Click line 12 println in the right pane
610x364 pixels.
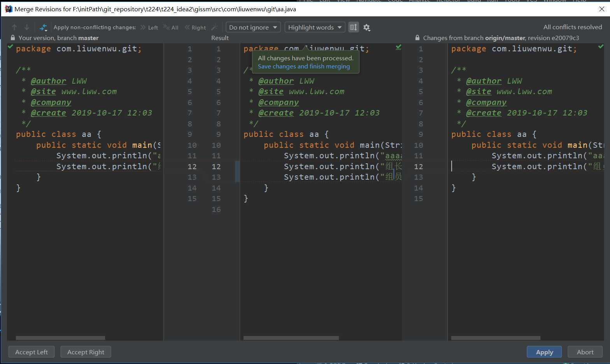[547, 166]
